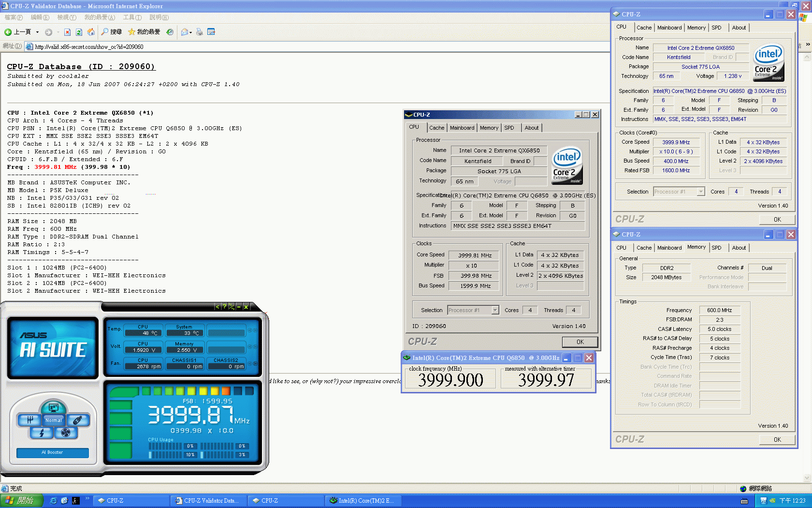This screenshot has height=508, width=812.
Task: Click the IE scrollbar down arrow
Action: [807, 478]
